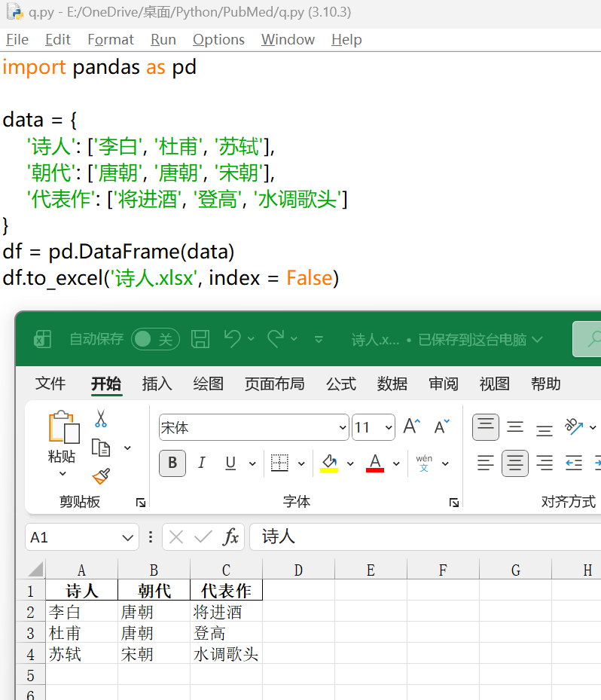Click the formula bar showing 诗人
Image resolution: width=601 pixels, height=700 pixels.
coord(426,537)
